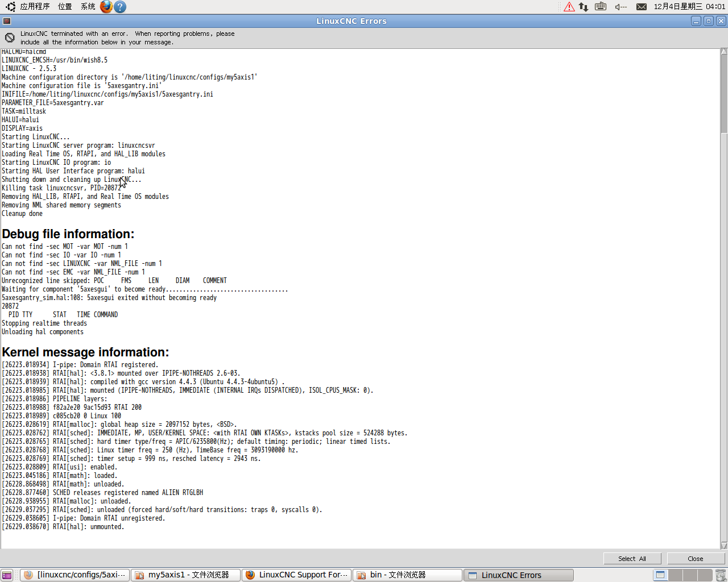This screenshot has width=728, height=582.
Task: Click the 'PARAMETER_FILE=5axesgantry.var' line
Action: click(53, 103)
